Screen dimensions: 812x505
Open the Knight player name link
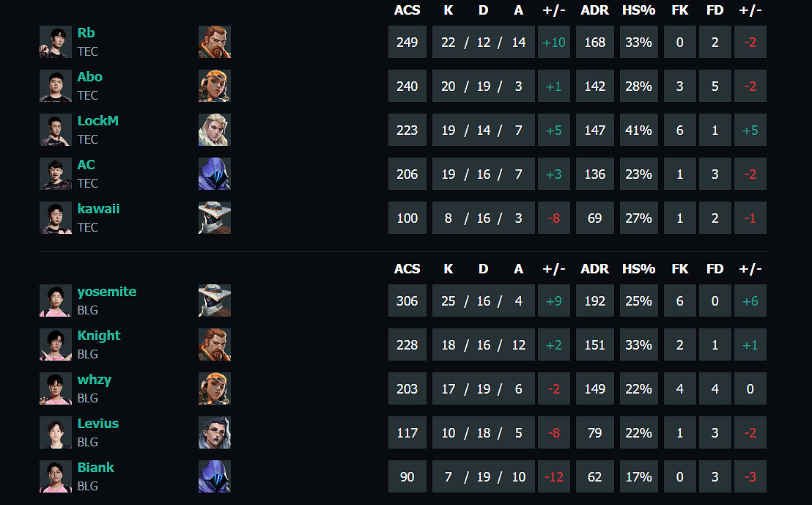tap(99, 336)
